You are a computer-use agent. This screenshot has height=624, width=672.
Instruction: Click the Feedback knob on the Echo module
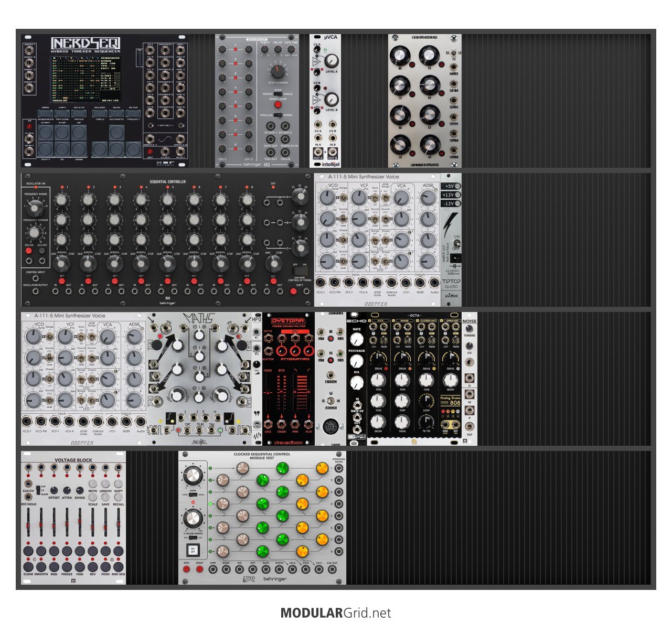pos(357,361)
